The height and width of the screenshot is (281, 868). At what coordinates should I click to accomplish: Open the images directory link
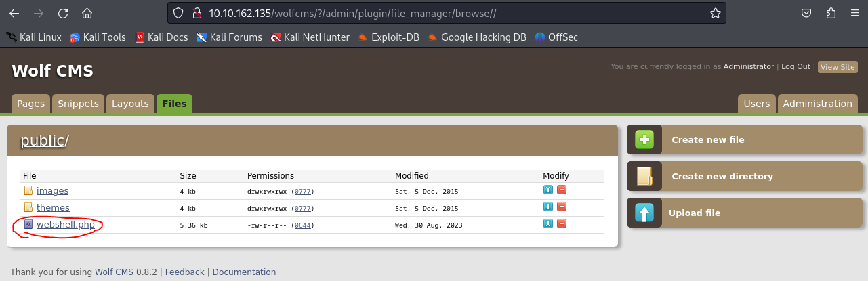52,191
